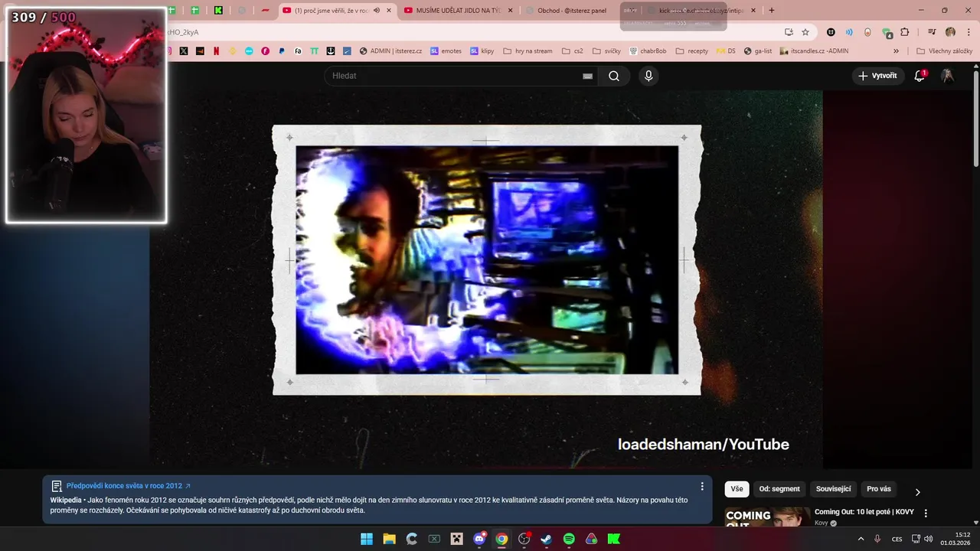Expand the cs2 bookmark folder
Screen dimensions: 980x551
pos(572,51)
